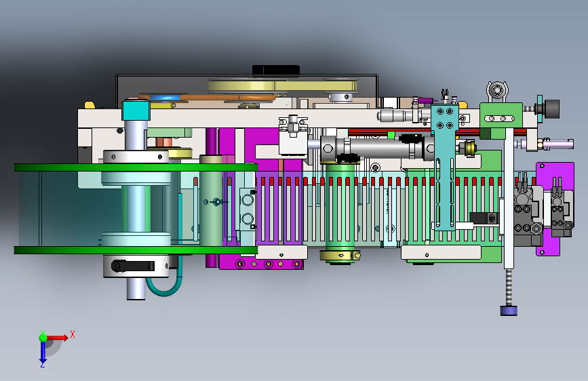Select the dark blue foot below threaded rod

coord(509,310)
